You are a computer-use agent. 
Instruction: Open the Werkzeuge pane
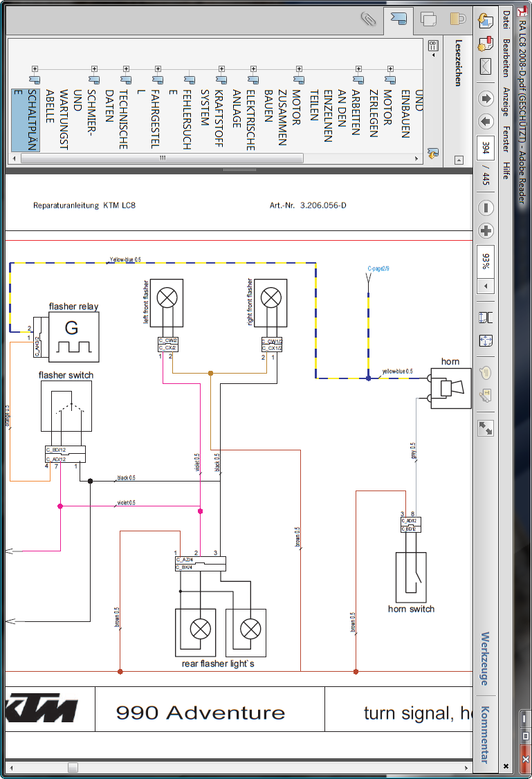point(486,658)
